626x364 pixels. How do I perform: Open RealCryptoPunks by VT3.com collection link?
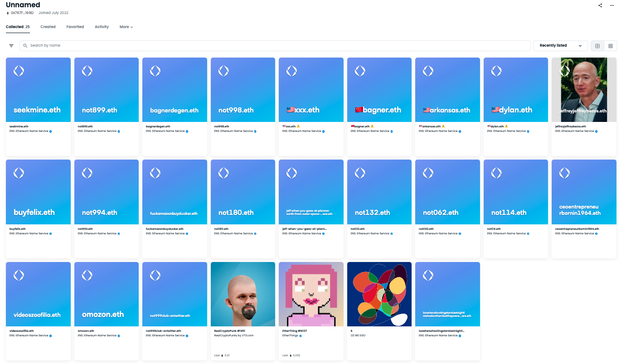tap(233, 335)
